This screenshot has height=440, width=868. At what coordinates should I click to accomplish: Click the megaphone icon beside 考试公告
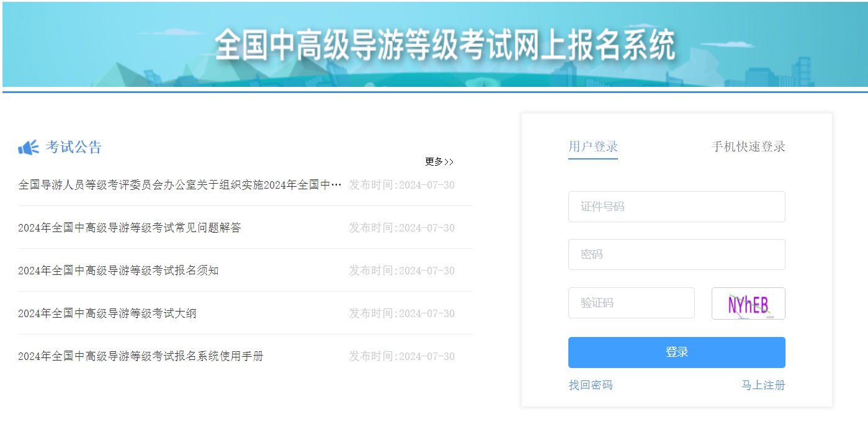[29, 148]
